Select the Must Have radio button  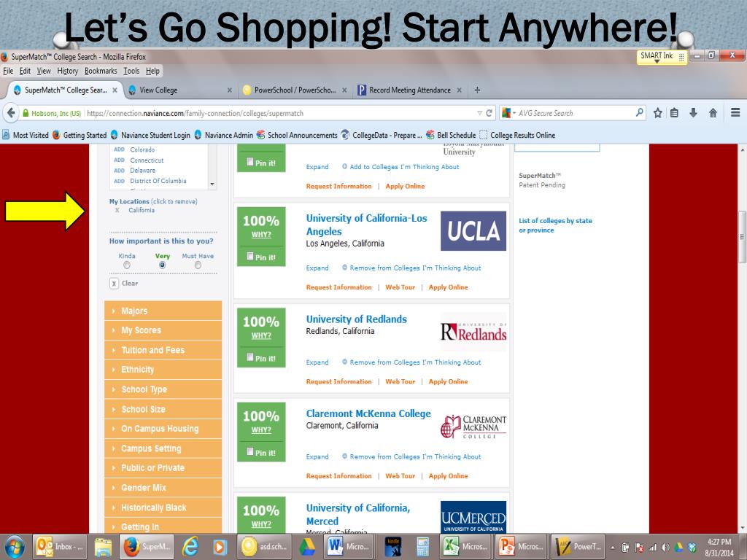(198, 265)
